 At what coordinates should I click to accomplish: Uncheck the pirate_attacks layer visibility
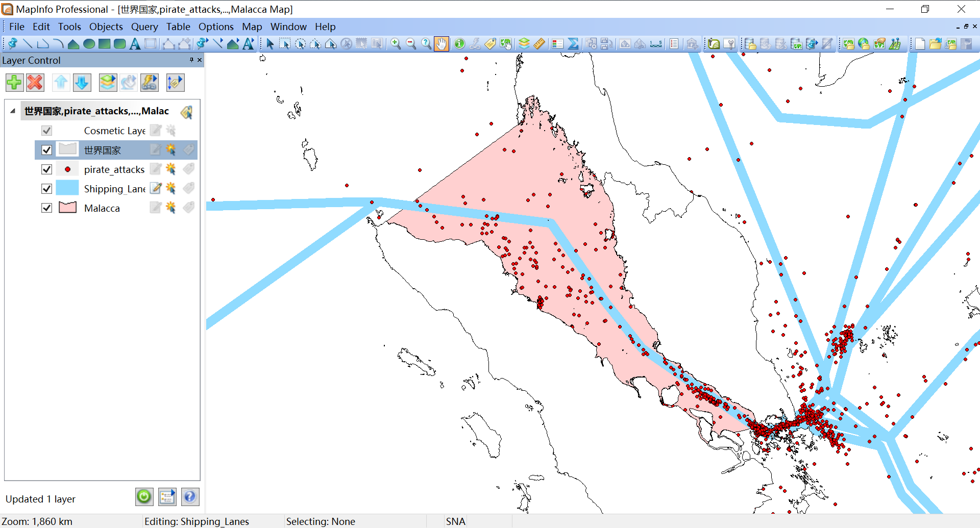click(46, 169)
